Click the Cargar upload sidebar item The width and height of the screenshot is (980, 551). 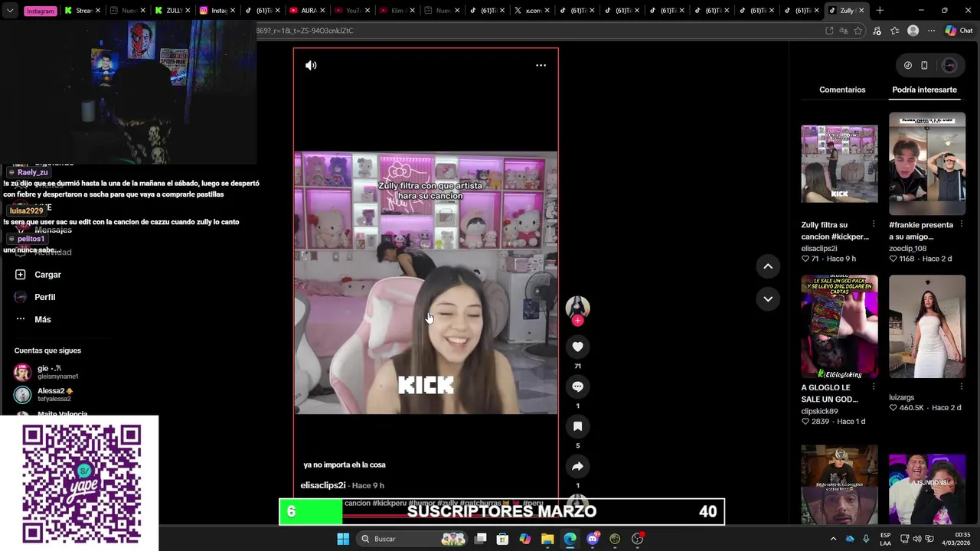(x=47, y=275)
